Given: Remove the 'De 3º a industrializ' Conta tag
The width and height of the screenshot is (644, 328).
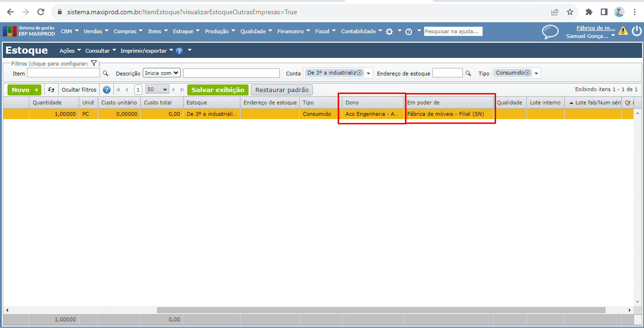Looking at the screenshot, I should 359,73.
